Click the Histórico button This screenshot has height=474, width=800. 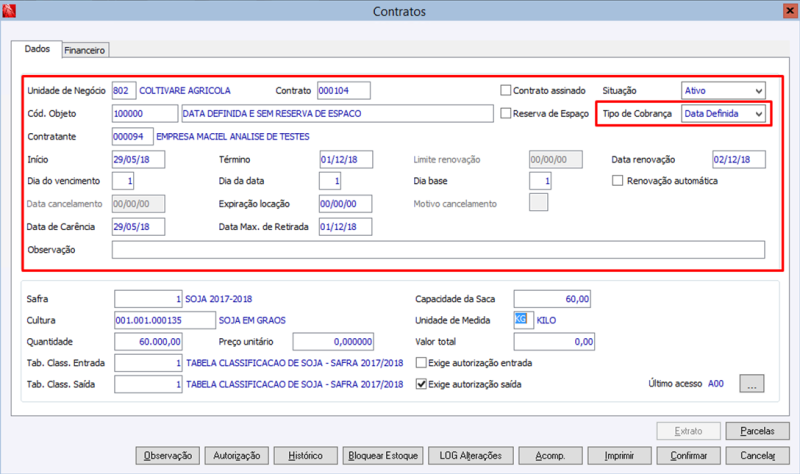(305, 456)
